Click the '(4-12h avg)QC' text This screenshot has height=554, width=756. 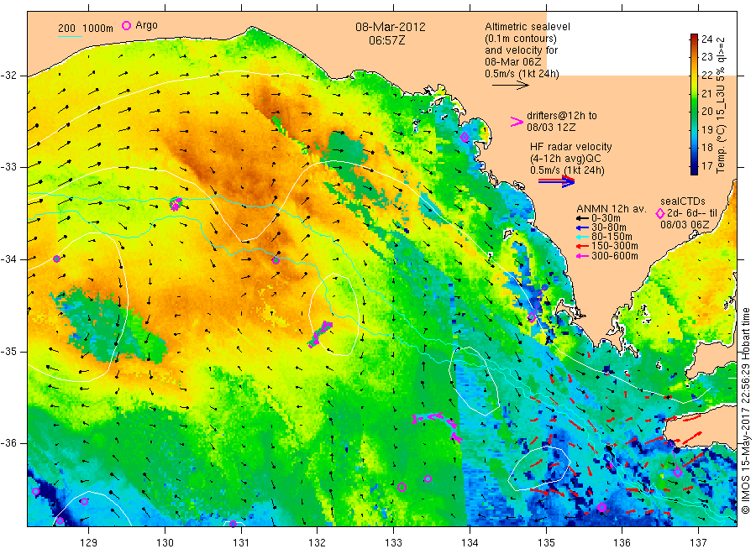(x=565, y=159)
